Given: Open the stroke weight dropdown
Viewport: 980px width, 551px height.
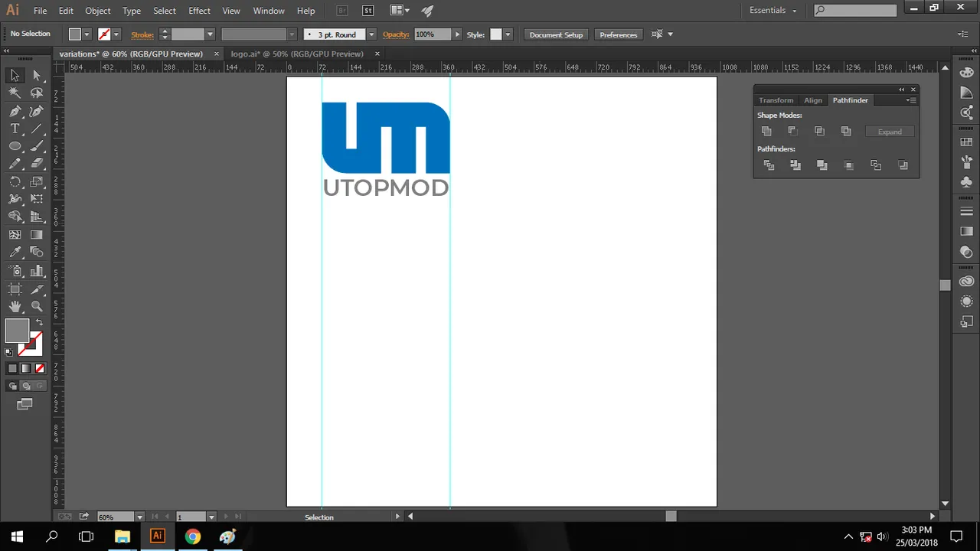Looking at the screenshot, I should (x=210, y=34).
